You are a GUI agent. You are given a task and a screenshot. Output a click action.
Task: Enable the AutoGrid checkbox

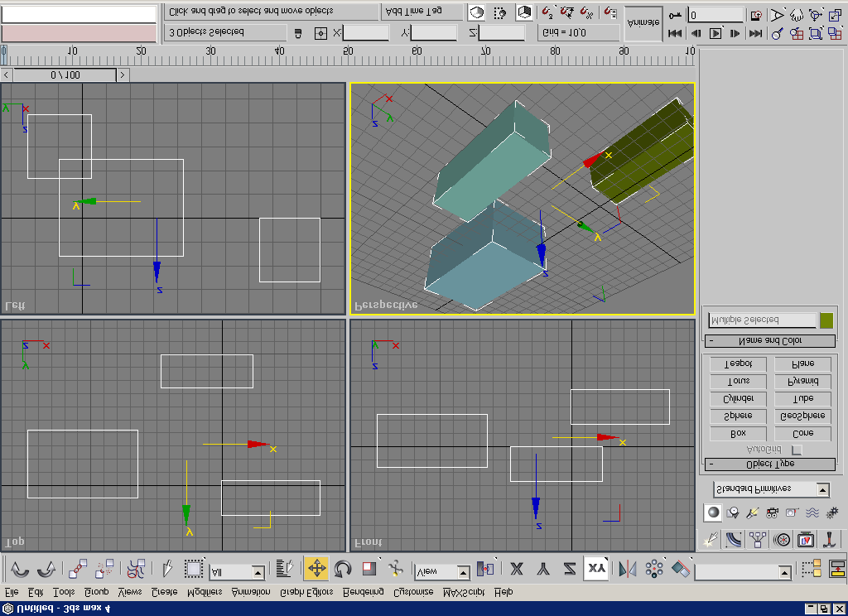(796, 450)
